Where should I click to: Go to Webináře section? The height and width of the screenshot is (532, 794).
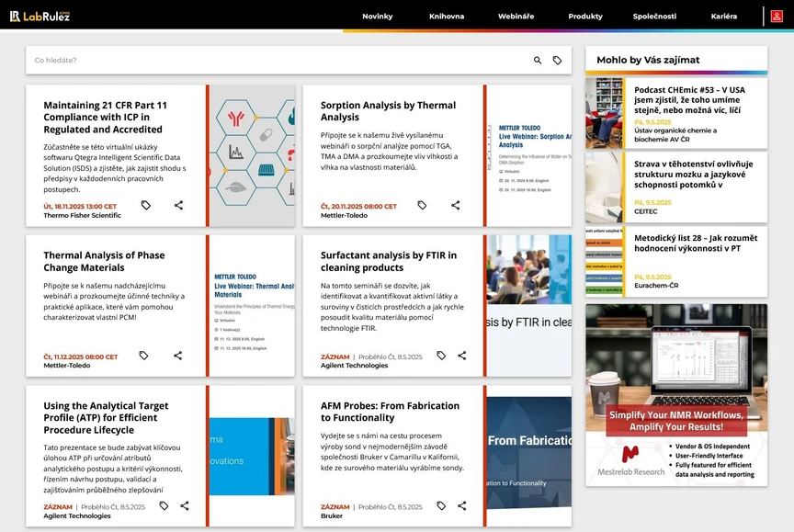pyautogui.click(x=516, y=17)
